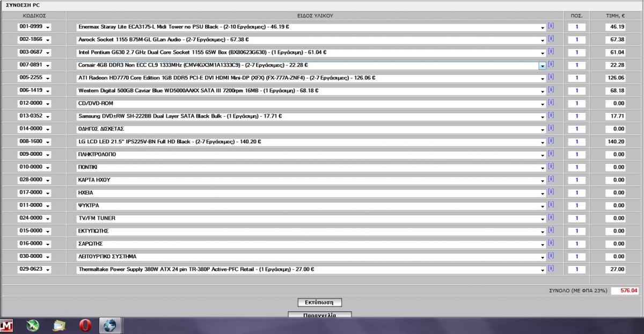Viewport: 644px width, 334px height.
Task: Open info icon for ΗΧΕΙΑ row
Action: click(551, 192)
